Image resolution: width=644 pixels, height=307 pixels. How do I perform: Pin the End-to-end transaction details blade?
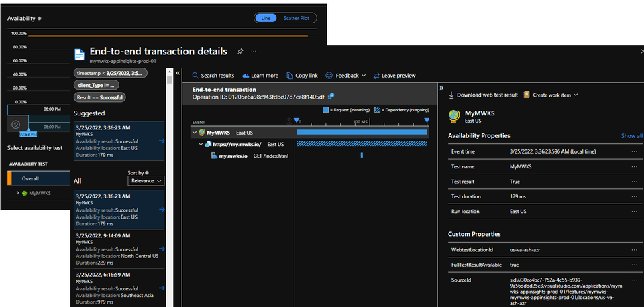pos(240,52)
